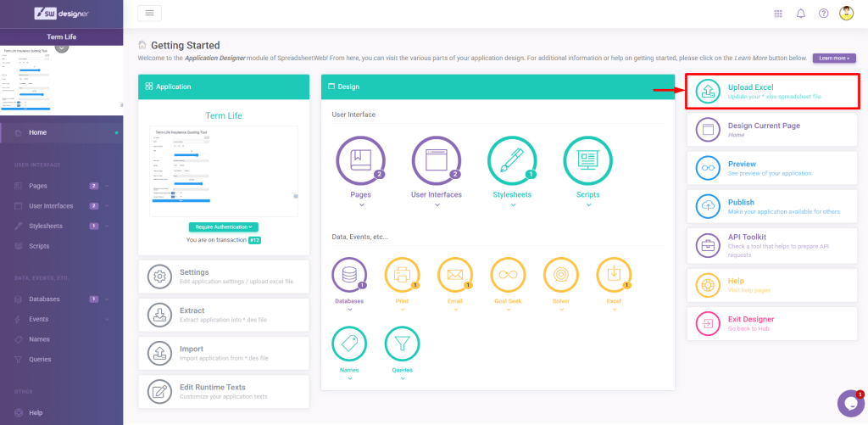Click the Email envelope icon

(454, 275)
